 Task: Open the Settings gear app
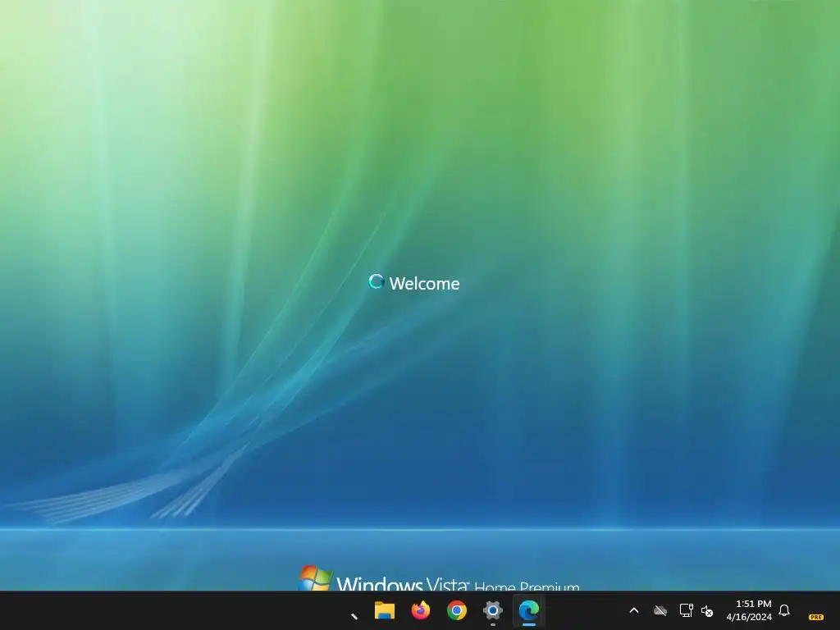[493, 610]
